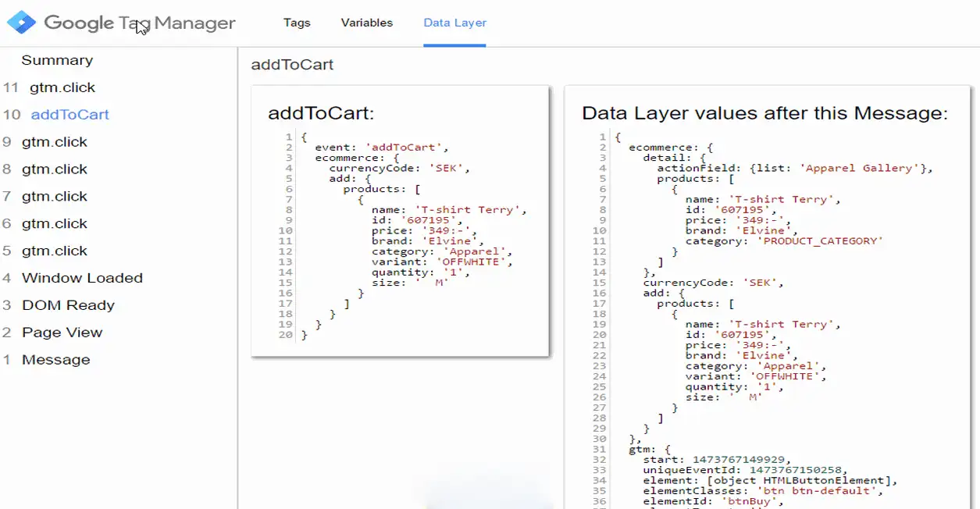Click 'Data Layer values after this Message:' heading
Screen dimensions: 980x509
(765, 113)
